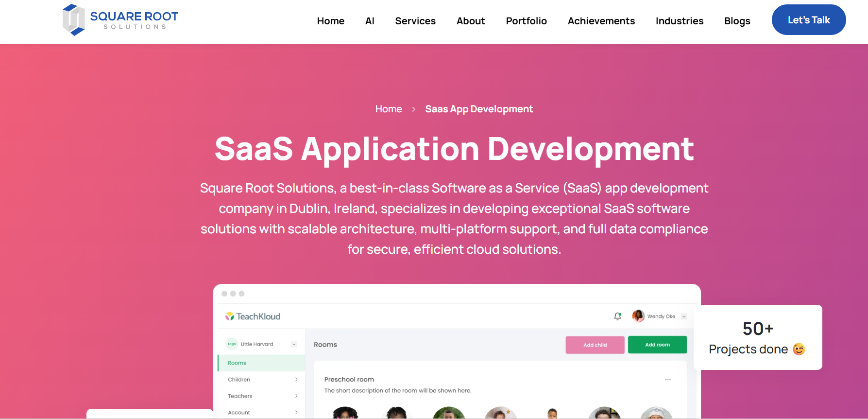
Task: Expand the Wendy Oke user dropdown
Action: tap(684, 316)
